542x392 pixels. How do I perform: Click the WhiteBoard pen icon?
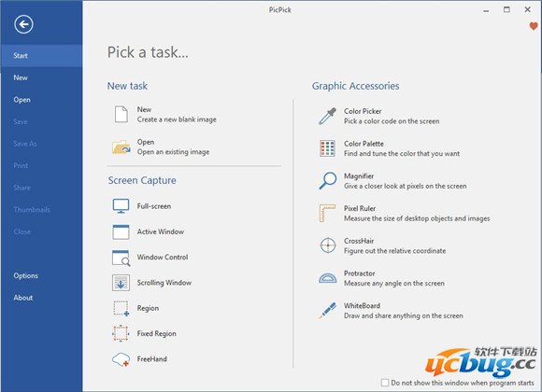(327, 310)
